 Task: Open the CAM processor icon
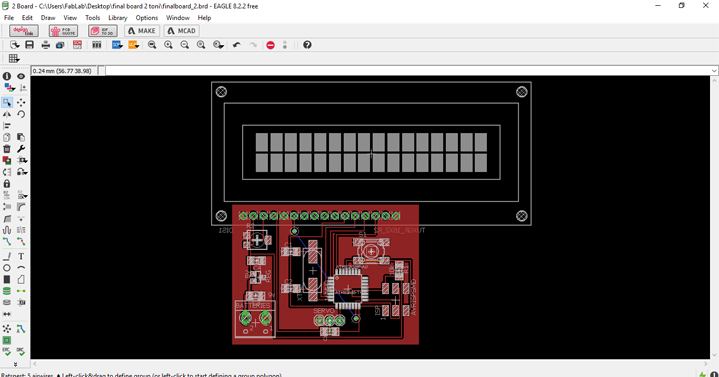pyautogui.click(x=60, y=44)
